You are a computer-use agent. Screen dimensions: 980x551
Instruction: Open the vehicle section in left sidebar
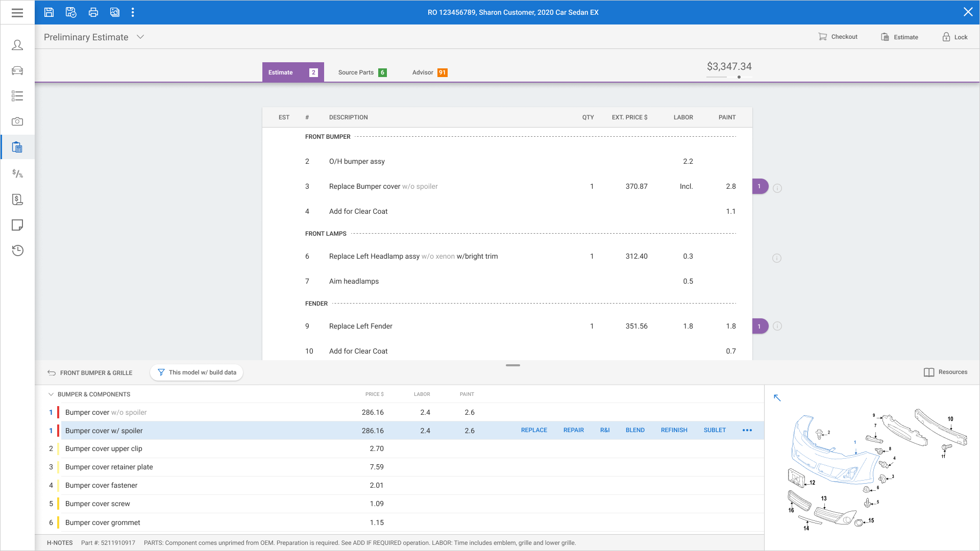pyautogui.click(x=17, y=70)
